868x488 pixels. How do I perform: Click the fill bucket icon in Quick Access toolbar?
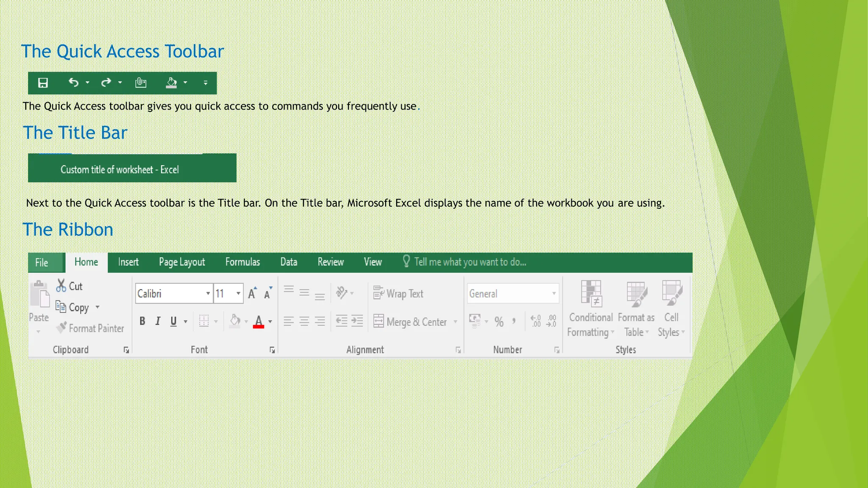(x=171, y=83)
